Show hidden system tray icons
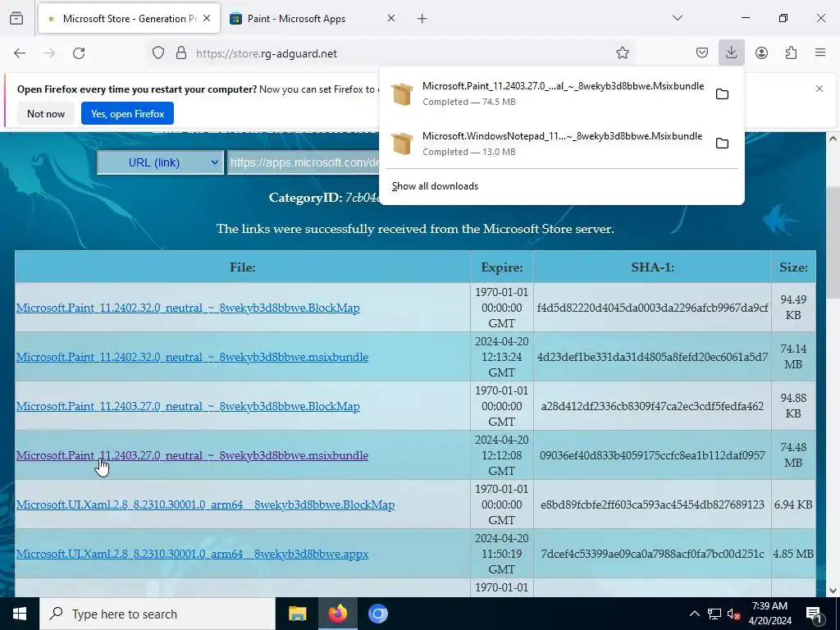Screen dimensions: 840x630 pyautogui.click(x=694, y=614)
